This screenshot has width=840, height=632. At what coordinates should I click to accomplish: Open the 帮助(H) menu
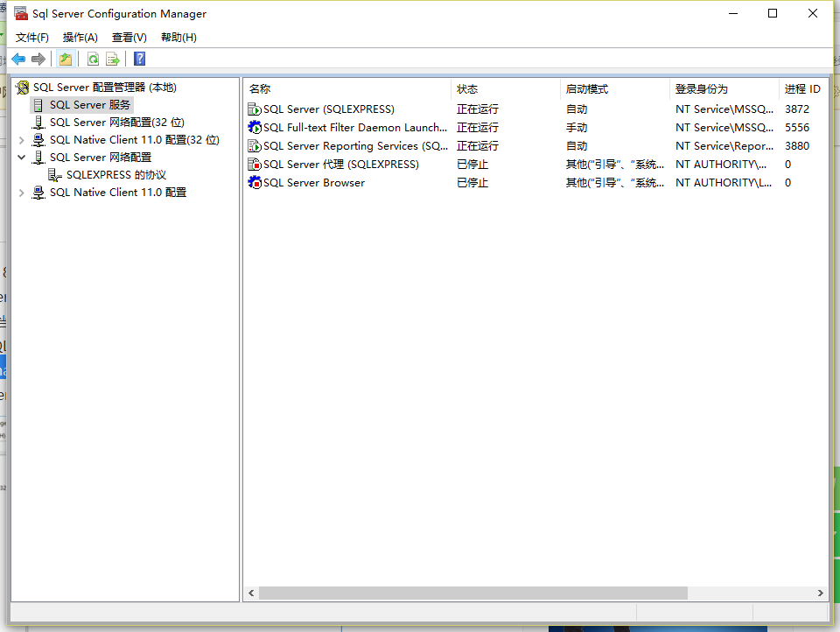click(178, 37)
